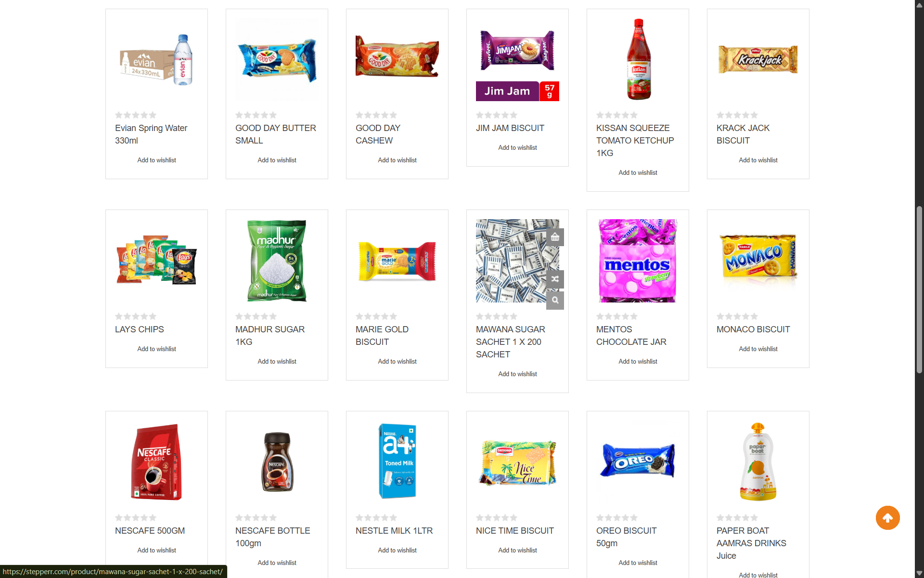Open NESTLE MILK 1LTR product title
Screen dimensions: 924x578
(394, 531)
